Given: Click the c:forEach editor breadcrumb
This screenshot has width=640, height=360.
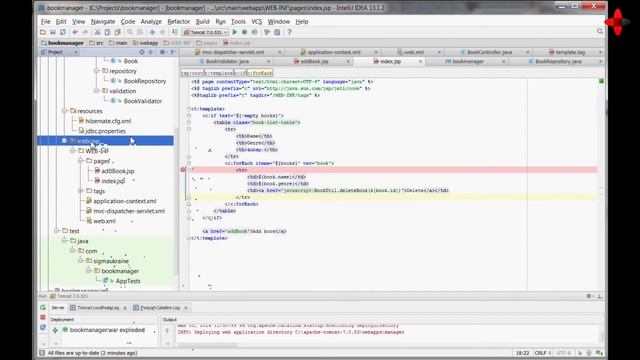Looking at the screenshot, I should pyautogui.click(x=260, y=73).
